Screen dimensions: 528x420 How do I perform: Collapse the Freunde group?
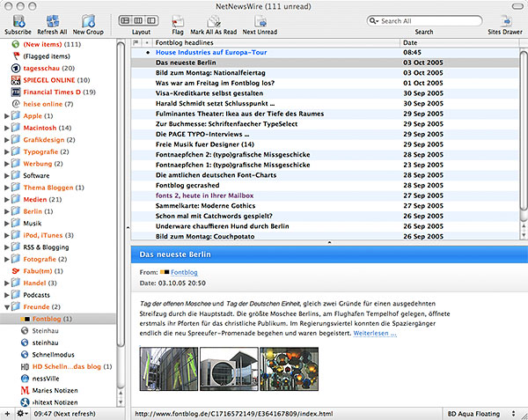click(6, 306)
